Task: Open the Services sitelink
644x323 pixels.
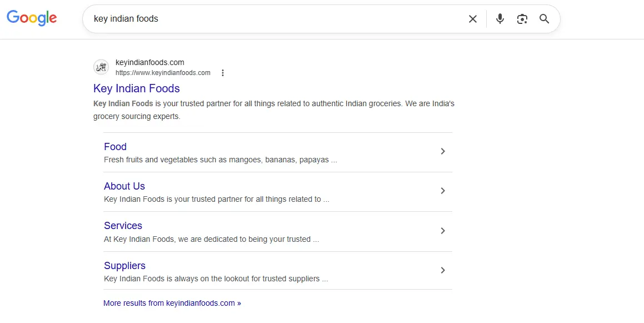Action: [x=123, y=226]
